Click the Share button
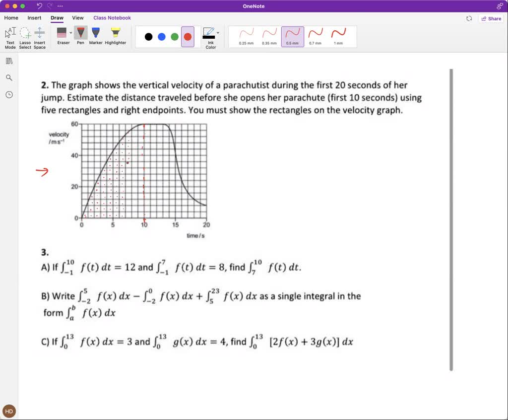The image size is (508, 420). point(491,18)
